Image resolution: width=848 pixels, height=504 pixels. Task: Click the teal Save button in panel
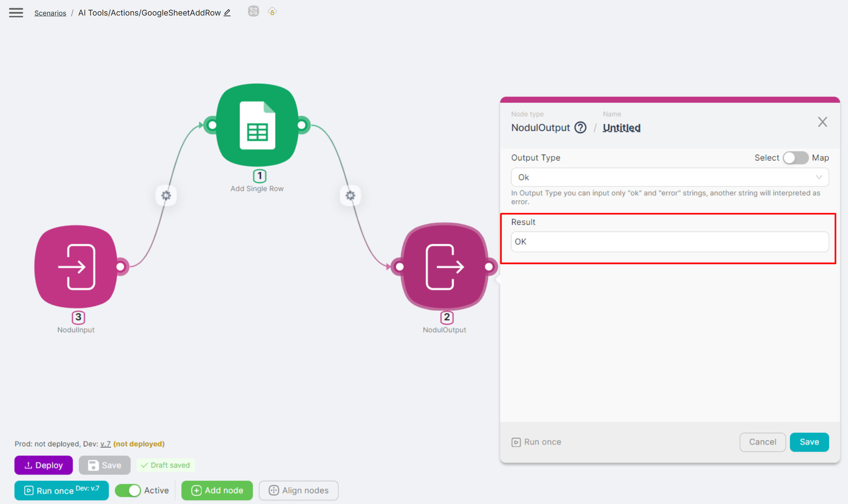click(809, 442)
